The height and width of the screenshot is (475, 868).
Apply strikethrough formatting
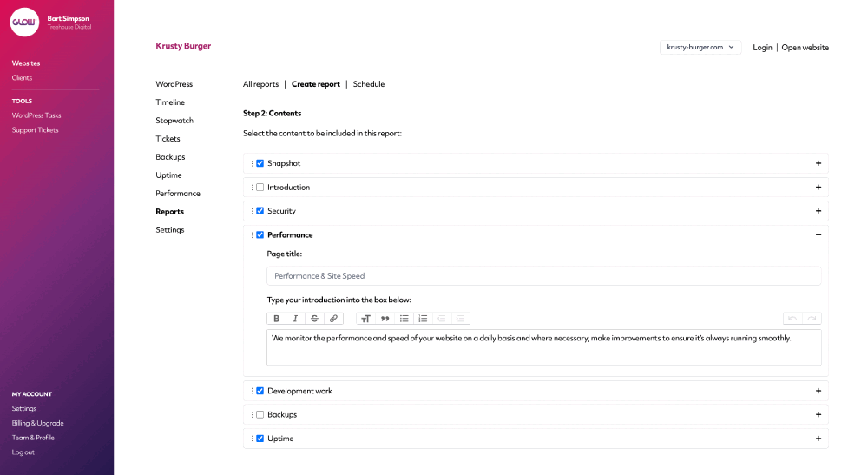(314, 319)
